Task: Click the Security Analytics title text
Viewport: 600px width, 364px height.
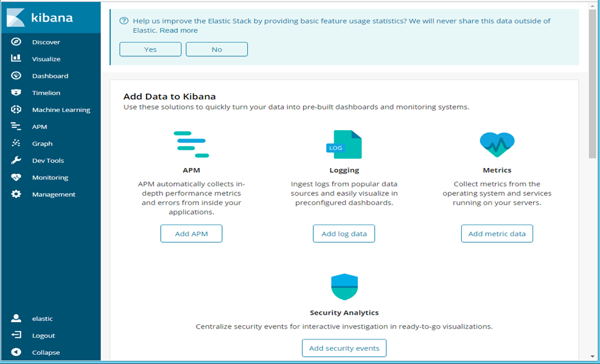Action: pos(344,312)
